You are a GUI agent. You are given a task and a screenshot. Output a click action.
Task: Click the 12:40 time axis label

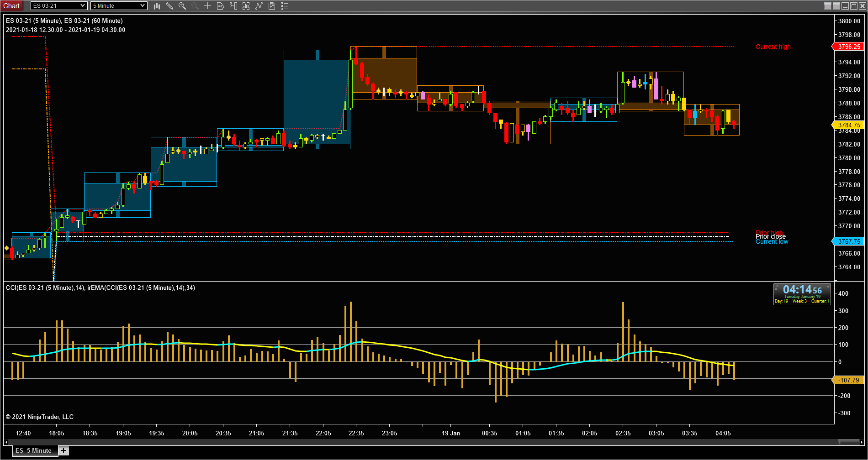pyautogui.click(x=23, y=433)
